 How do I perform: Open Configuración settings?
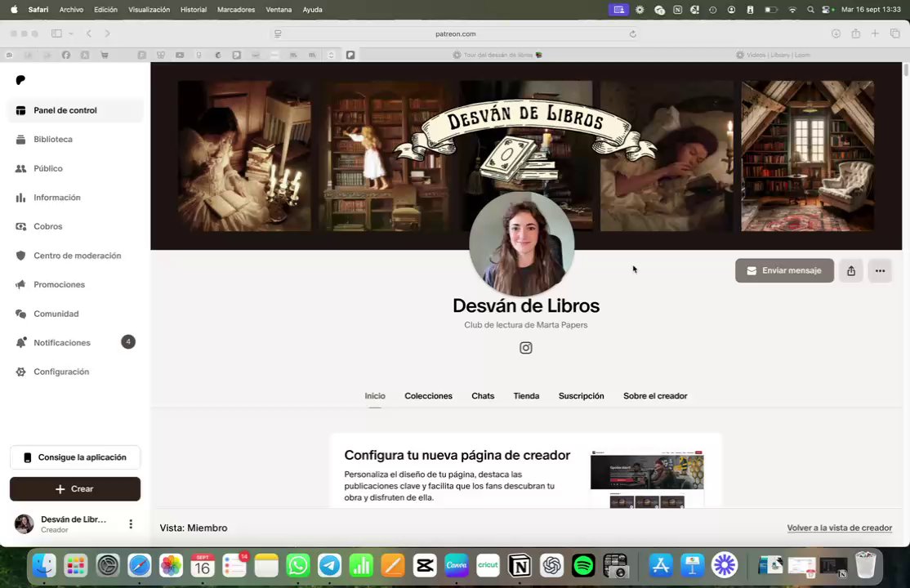click(x=75, y=372)
